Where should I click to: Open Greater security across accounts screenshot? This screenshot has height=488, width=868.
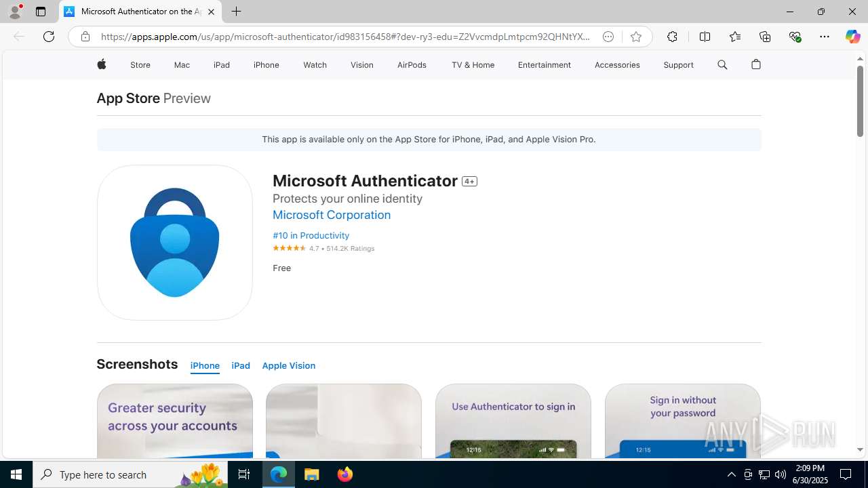[175, 421]
